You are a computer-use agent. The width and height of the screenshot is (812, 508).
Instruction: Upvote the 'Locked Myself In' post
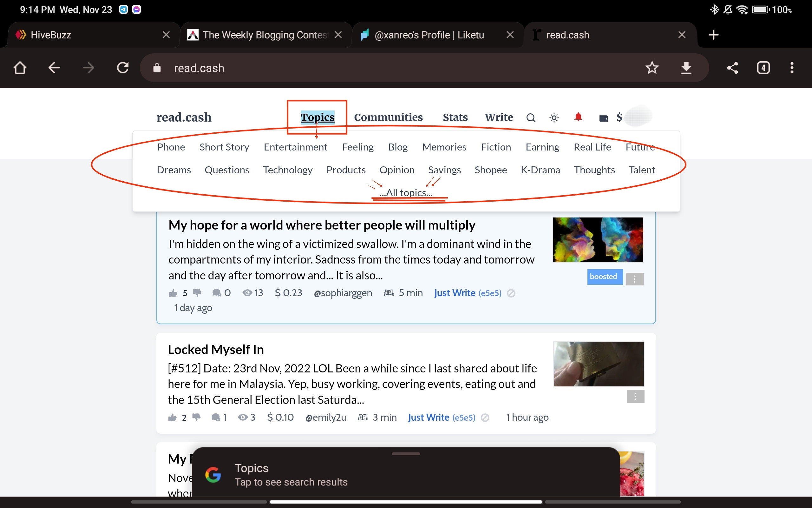[173, 418]
